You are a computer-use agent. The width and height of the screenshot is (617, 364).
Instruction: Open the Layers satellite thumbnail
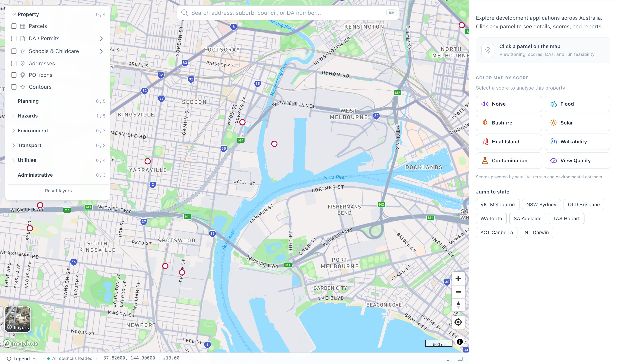pyautogui.click(x=18, y=319)
